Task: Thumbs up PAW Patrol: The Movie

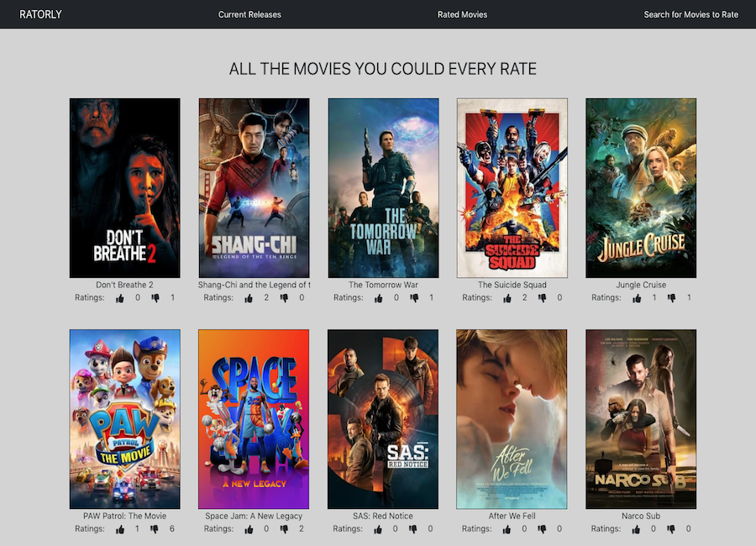Action: click(120, 529)
